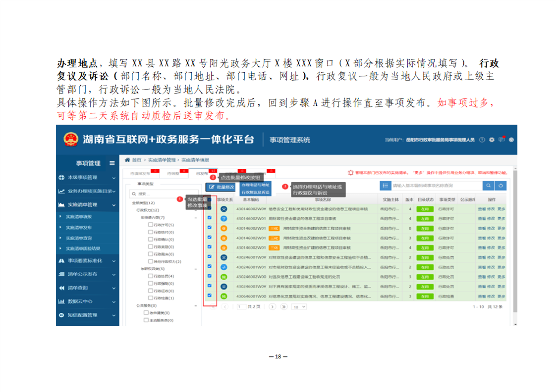Click the refresh icon next to search

[x=501, y=186]
